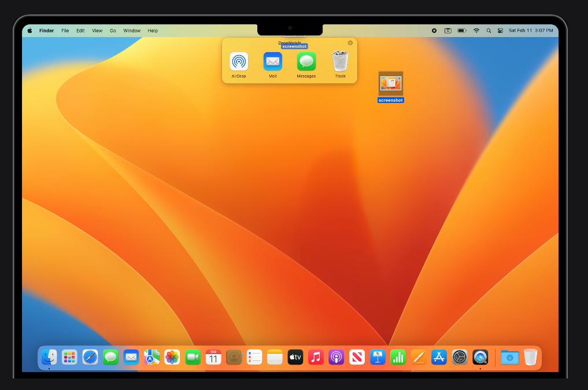This screenshot has width=588, height=390.
Task: Open Control Center from menu bar
Action: [500, 31]
